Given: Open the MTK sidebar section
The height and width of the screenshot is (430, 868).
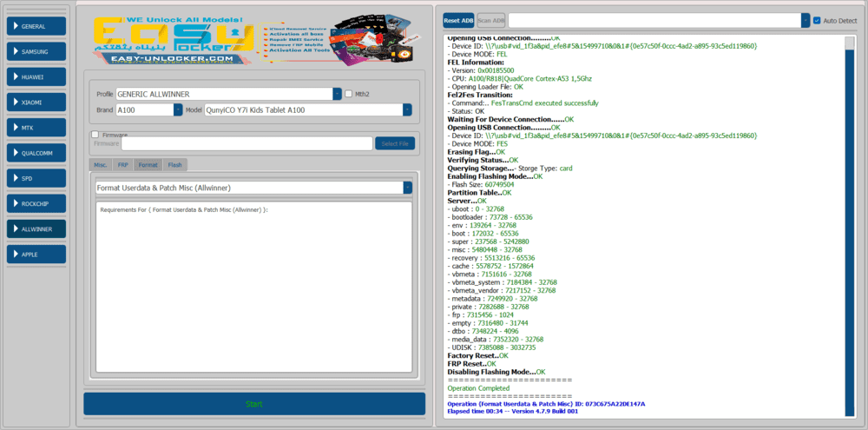Looking at the screenshot, I should (36, 128).
